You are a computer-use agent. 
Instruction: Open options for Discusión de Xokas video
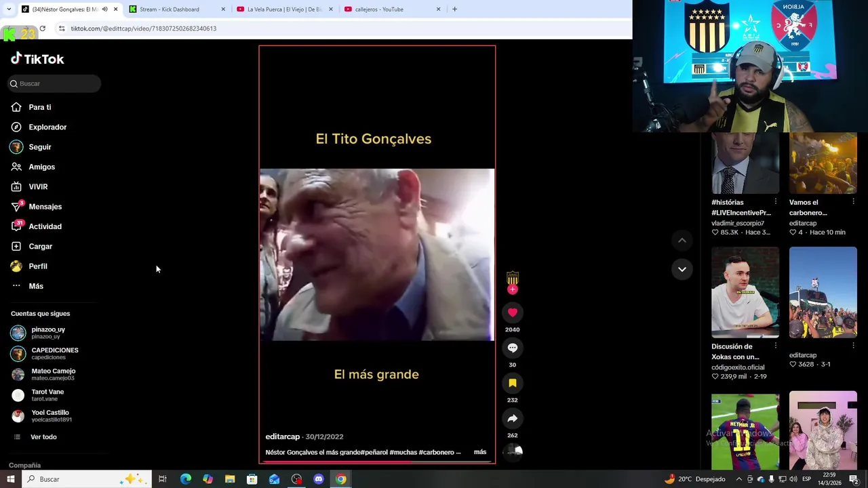pyautogui.click(x=776, y=346)
